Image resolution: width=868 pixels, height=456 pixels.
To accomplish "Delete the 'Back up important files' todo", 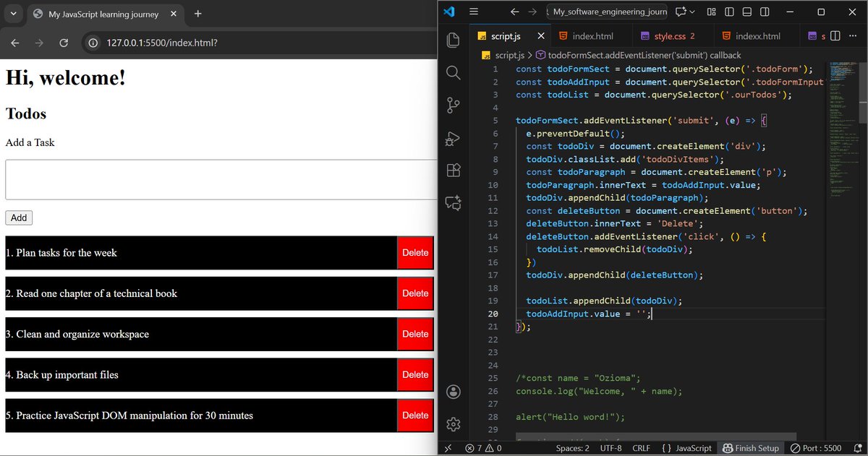I will [415, 374].
